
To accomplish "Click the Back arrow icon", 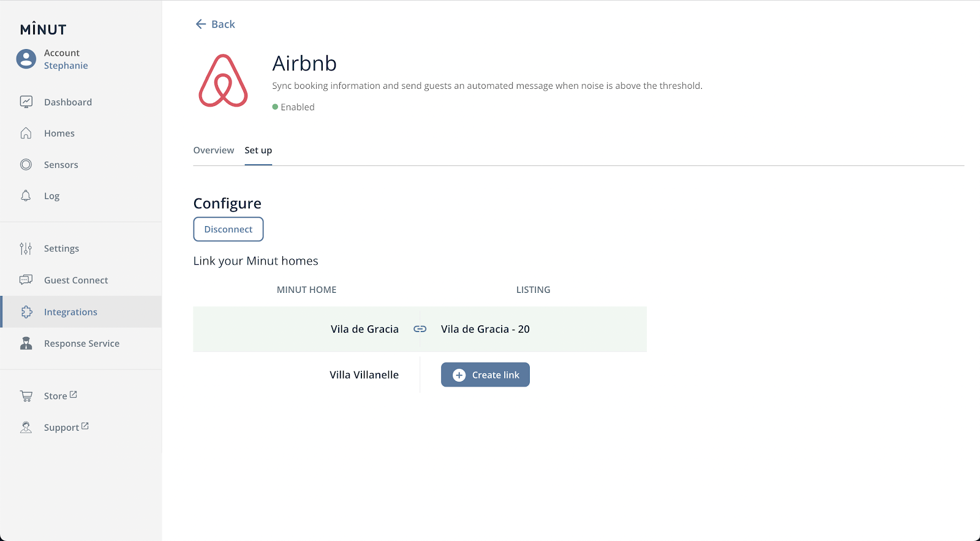I will point(200,24).
